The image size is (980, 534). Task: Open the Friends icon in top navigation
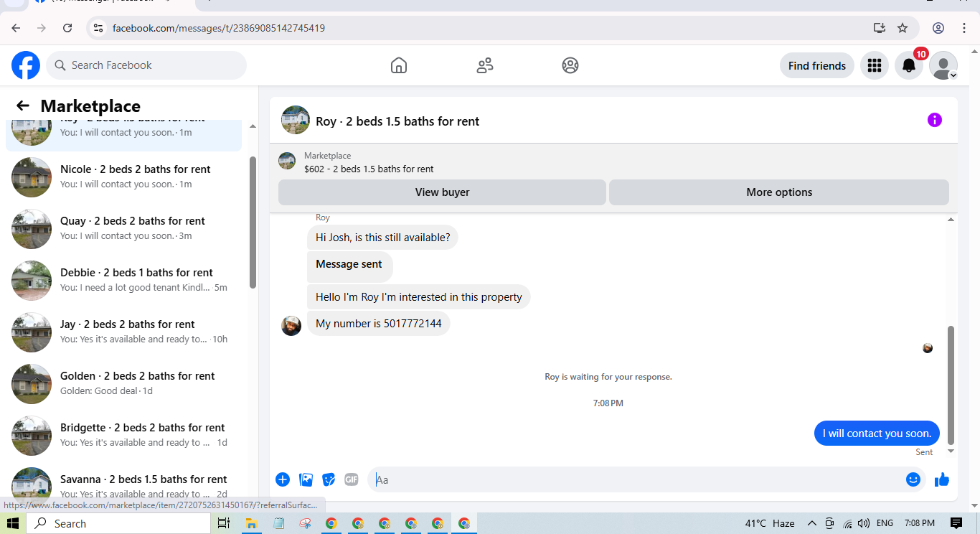(x=485, y=65)
